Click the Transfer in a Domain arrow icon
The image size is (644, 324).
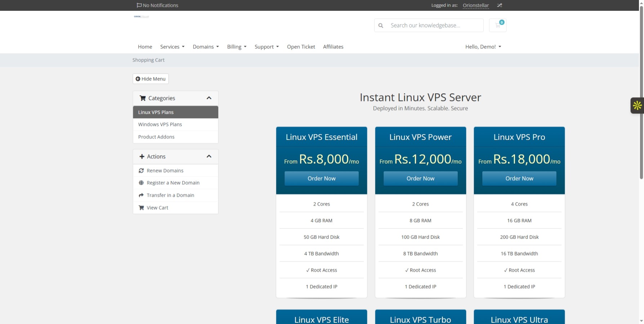(x=141, y=195)
